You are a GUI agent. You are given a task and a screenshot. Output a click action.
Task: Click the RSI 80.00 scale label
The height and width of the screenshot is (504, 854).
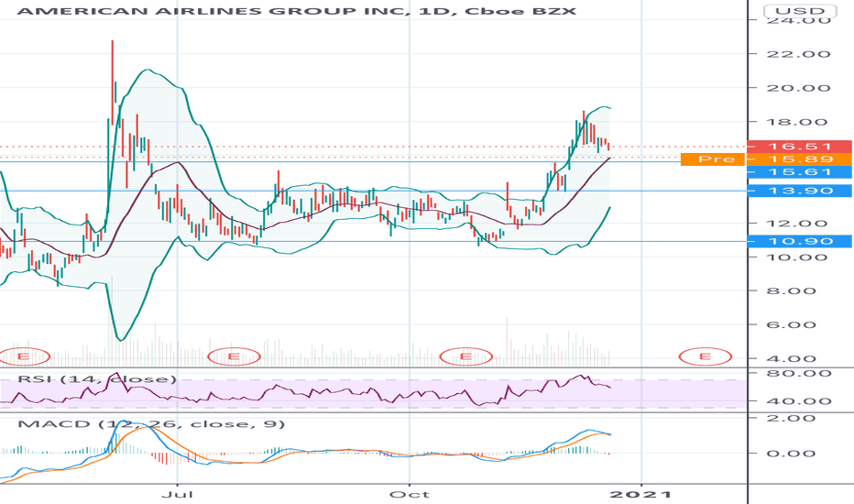(798, 374)
